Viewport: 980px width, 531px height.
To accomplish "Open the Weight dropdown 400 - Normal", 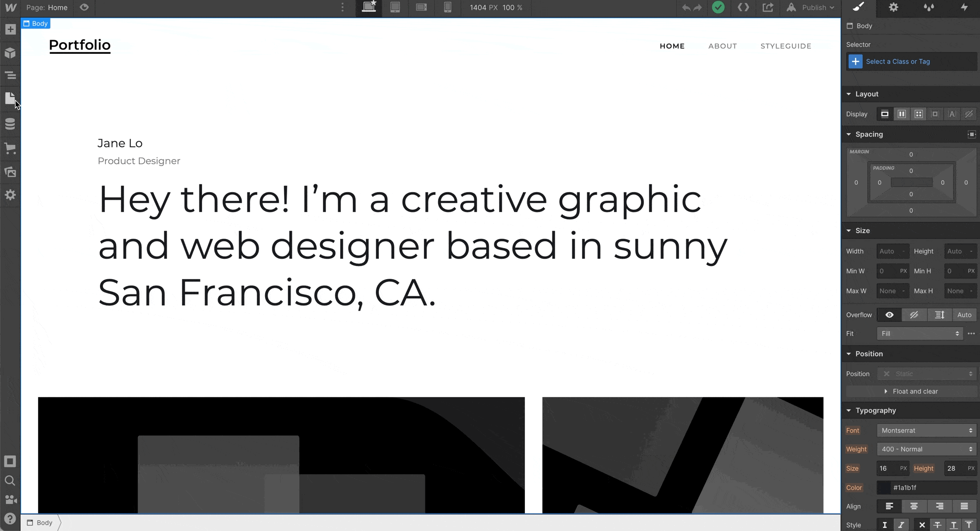I will [x=926, y=449].
